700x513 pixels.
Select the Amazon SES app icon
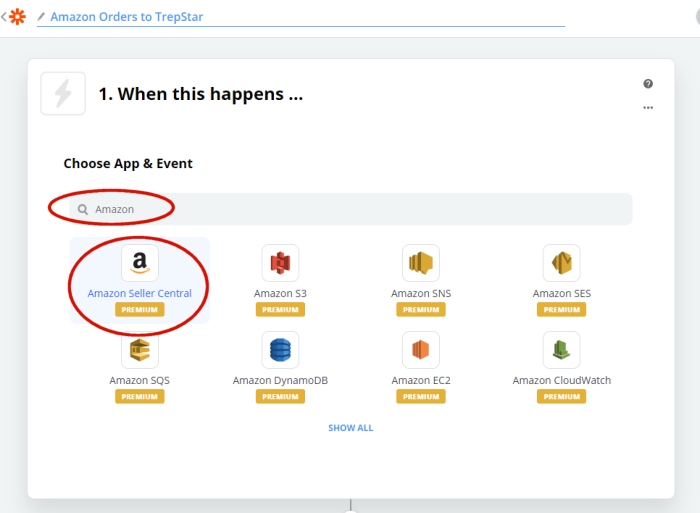(x=562, y=263)
